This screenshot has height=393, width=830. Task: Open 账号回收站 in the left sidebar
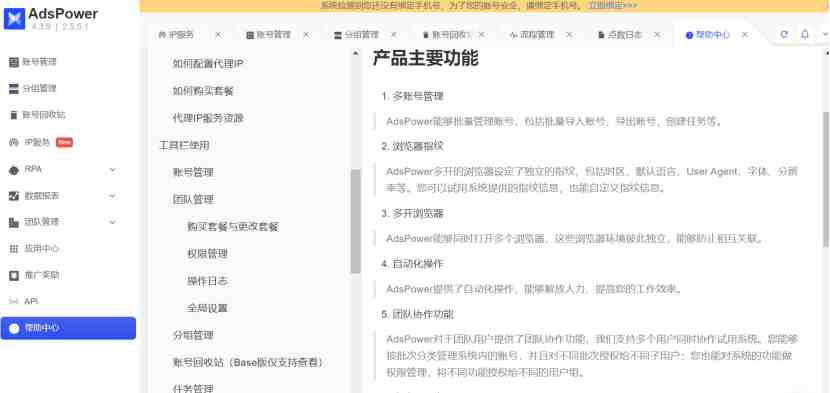click(38, 115)
